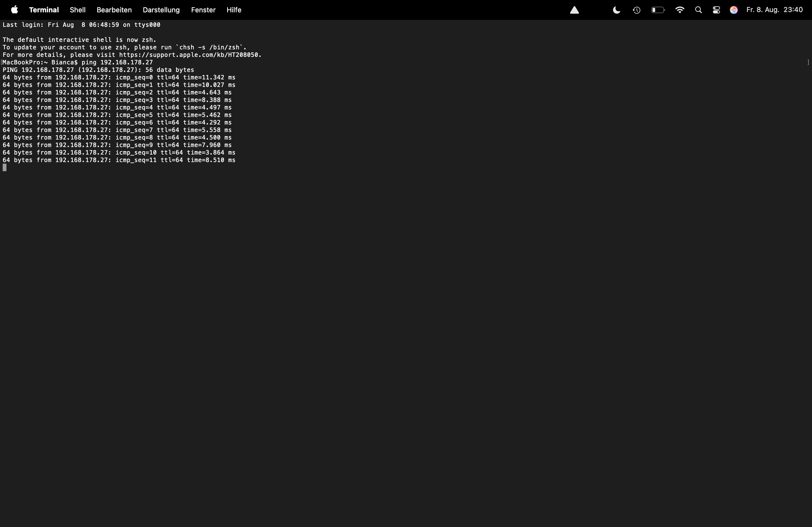Click the ping 192.168.178.27 command line
This screenshot has width=812, height=527.
[117, 62]
